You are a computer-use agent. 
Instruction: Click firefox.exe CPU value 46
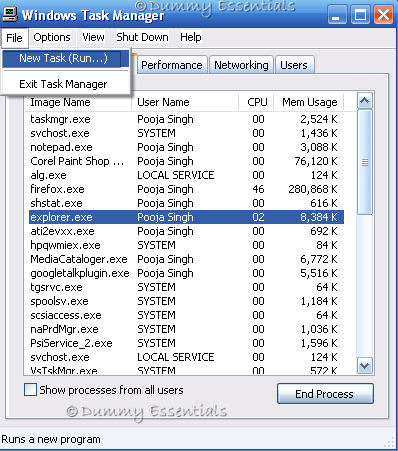[258, 189]
